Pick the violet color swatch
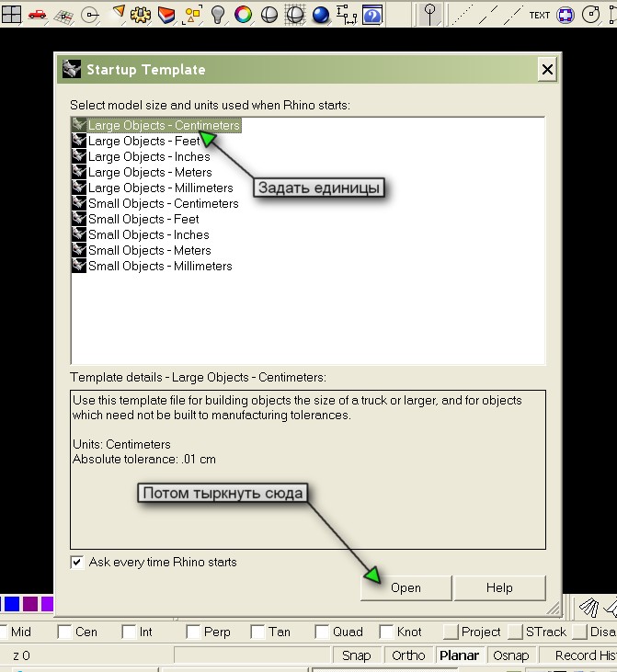The height and width of the screenshot is (672, 617). [x=47, y=604]
